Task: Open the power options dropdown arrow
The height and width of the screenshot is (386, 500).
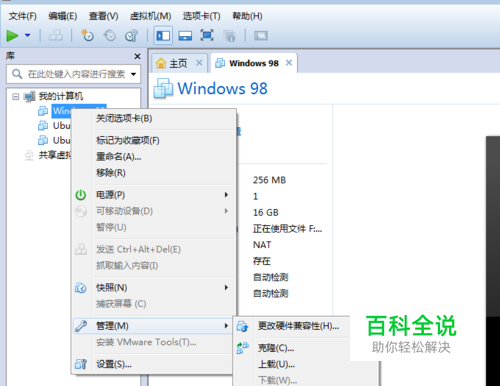Action: coord(28,35)
